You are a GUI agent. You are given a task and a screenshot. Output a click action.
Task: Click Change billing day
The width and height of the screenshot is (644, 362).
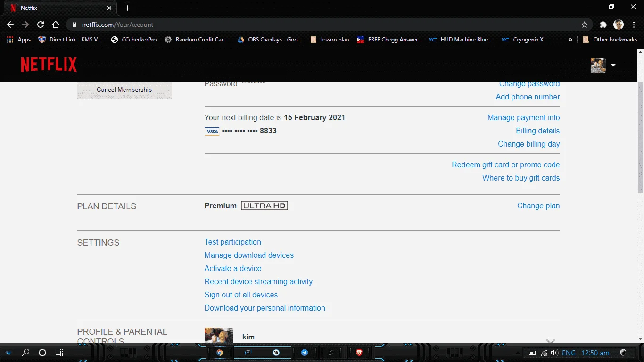[x=529, y=144]
